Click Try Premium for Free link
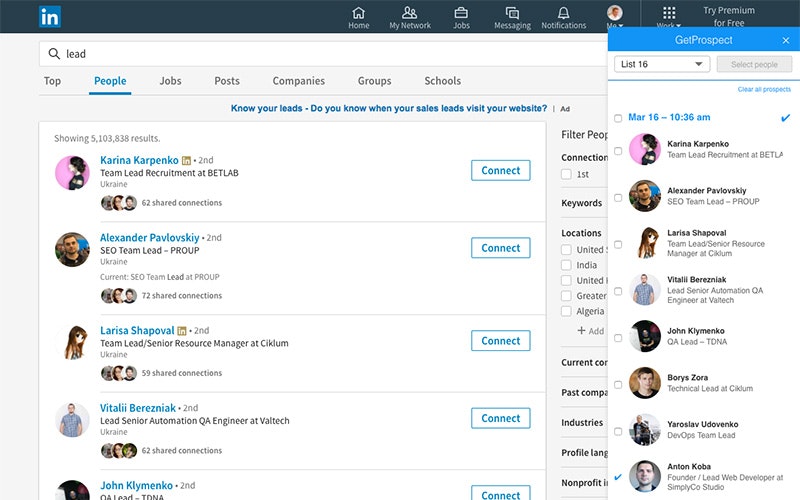Viewport: 800px width, 500px height. (729, 16)
